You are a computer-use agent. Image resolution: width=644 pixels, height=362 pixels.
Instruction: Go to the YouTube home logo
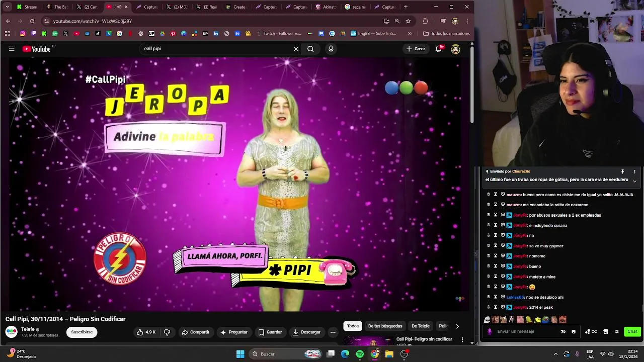click(36, 49)
